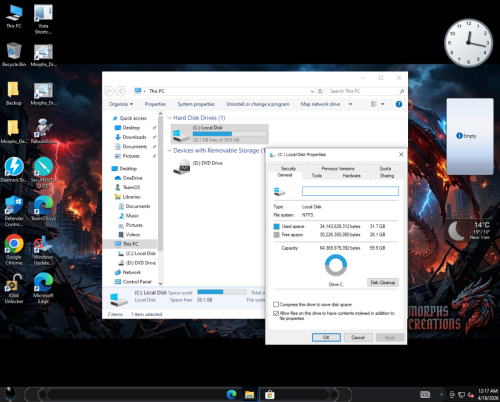Image resolution: width=500 pixels, height=402 pixels.
Task: Launch Microsoft Edge desktop shortcut
Action: [43, 289]
